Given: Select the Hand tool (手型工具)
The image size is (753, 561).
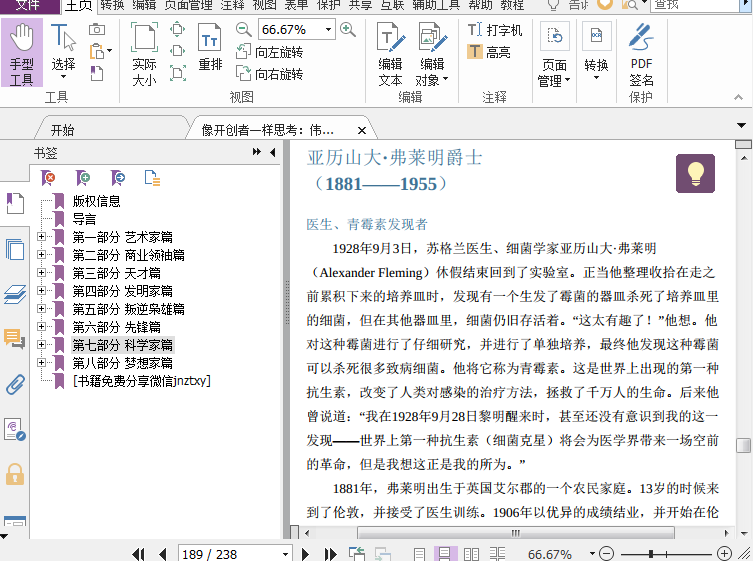Looking at the screenshot, I should [x=22, y=53].
